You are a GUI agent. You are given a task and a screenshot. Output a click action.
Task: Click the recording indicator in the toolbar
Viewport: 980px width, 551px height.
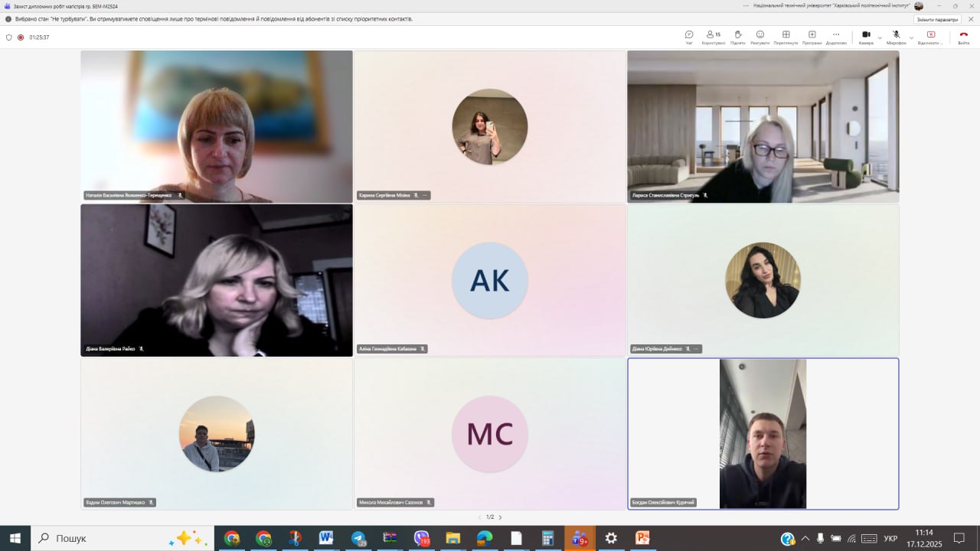tap(21, 37)
